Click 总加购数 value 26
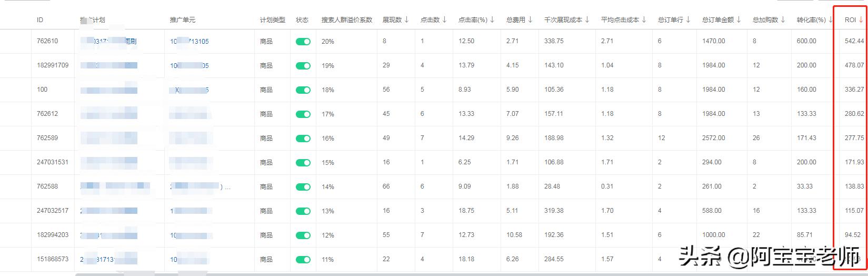Screen dimensions: 868x276 [756, 138]
